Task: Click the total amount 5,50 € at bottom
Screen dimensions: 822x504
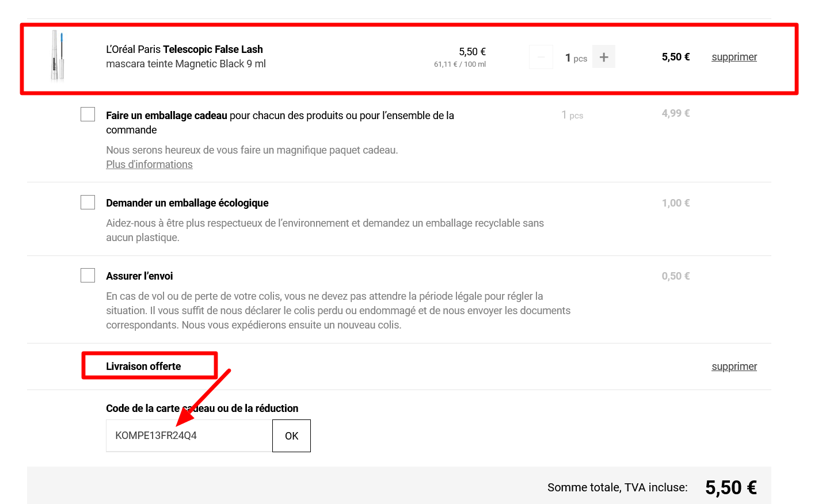Action: point(730,487)
